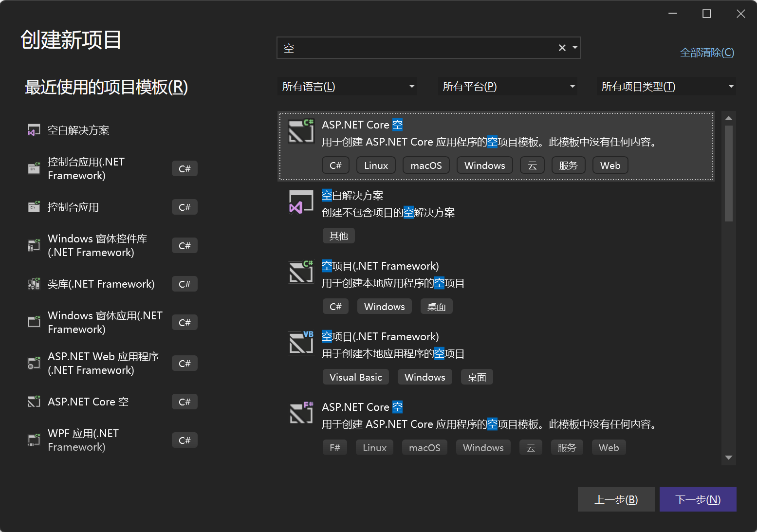Click the scrollbar up arrow
Viewport: 757px width, 532px height.
[x=728, y=118]
